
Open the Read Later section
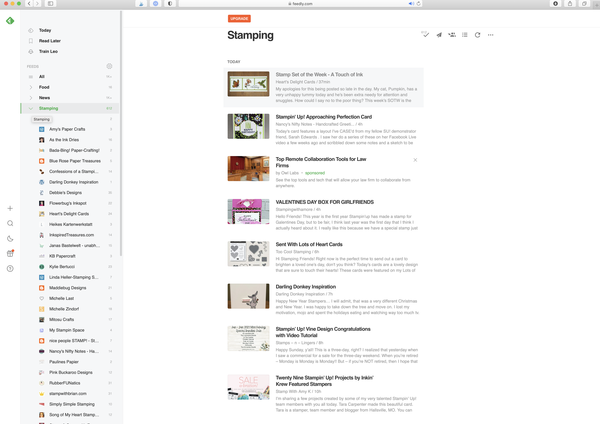pyautogui.click(x=51, y=41)
